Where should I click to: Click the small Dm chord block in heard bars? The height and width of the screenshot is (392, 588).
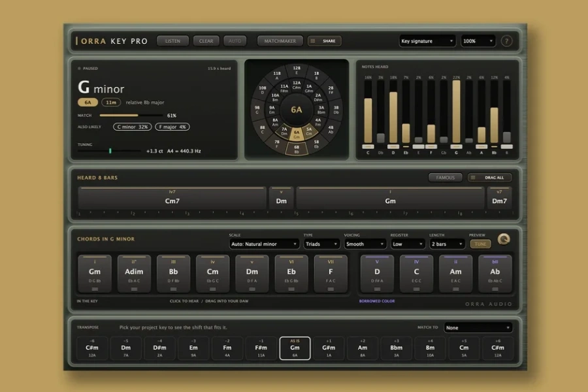pyautogui.click(x=281, y=198)
